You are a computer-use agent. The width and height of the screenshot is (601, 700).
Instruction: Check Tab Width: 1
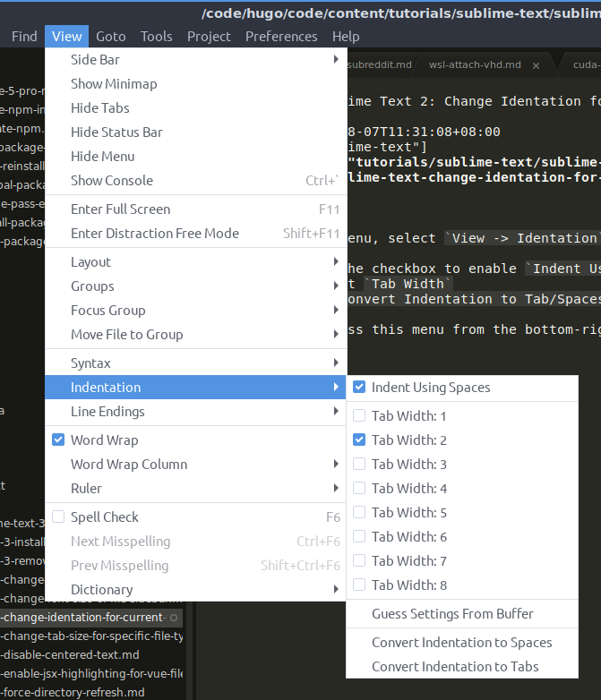point(359,415)
